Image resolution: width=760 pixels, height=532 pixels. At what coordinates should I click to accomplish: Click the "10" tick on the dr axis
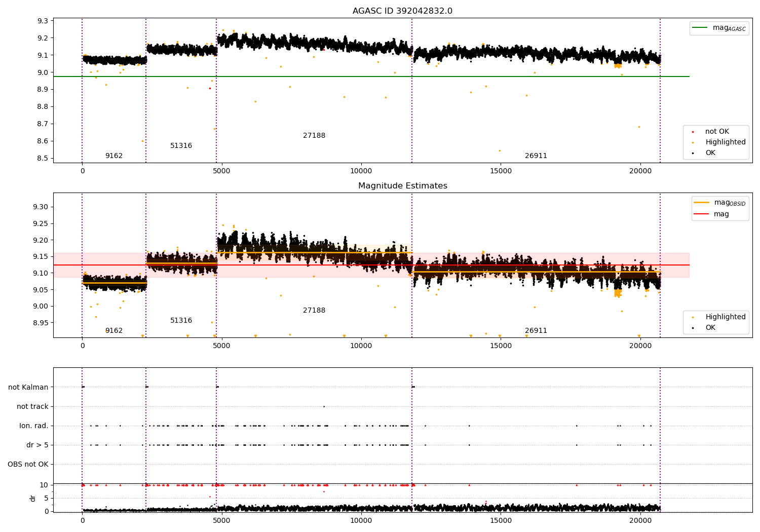click(x=45, y=485)
